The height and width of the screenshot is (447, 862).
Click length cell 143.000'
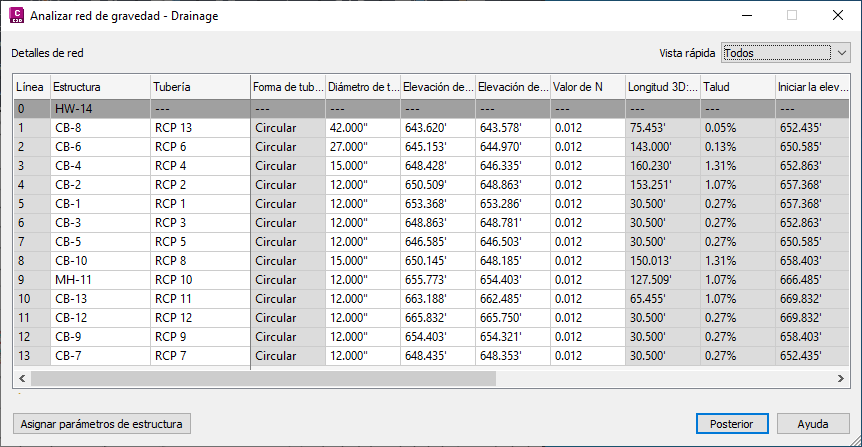(662, 147)
